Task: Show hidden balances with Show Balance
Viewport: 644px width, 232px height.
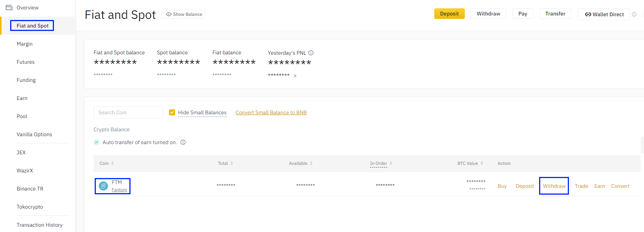Action: coord(183,14)
